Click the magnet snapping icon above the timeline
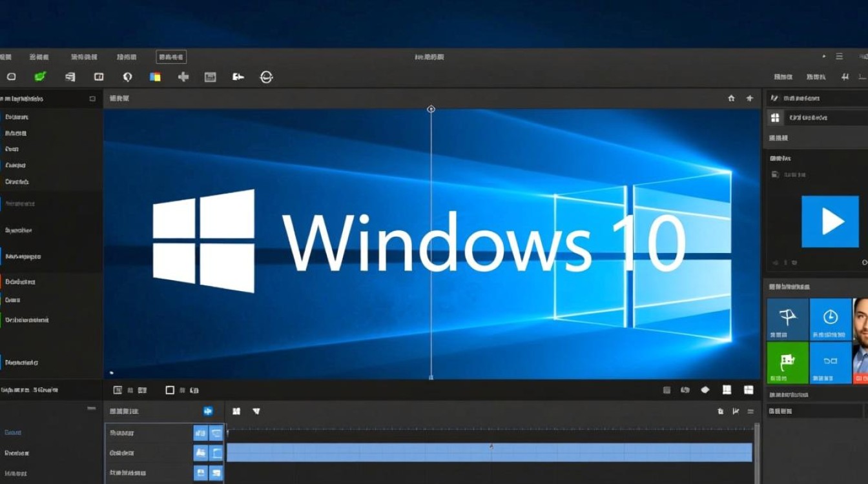868x484 pixels. point(237,410)
